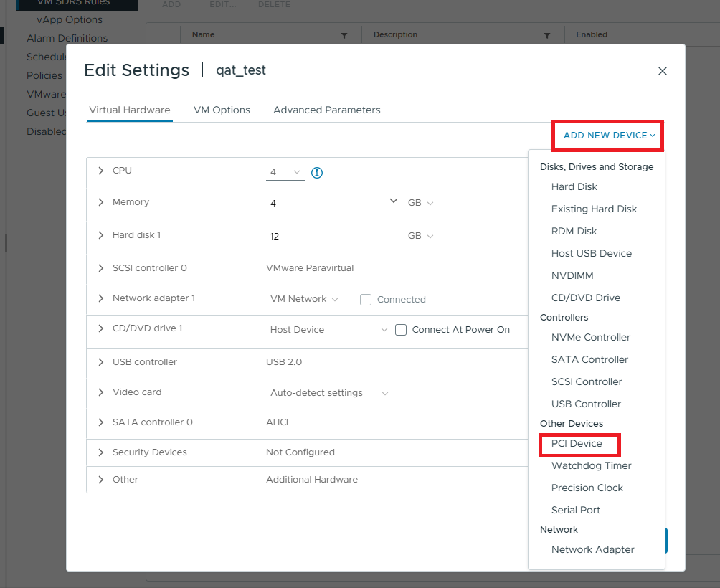Click Name column filter icon
The width and height of the screenshot is (720, 588).
[344, 35]
